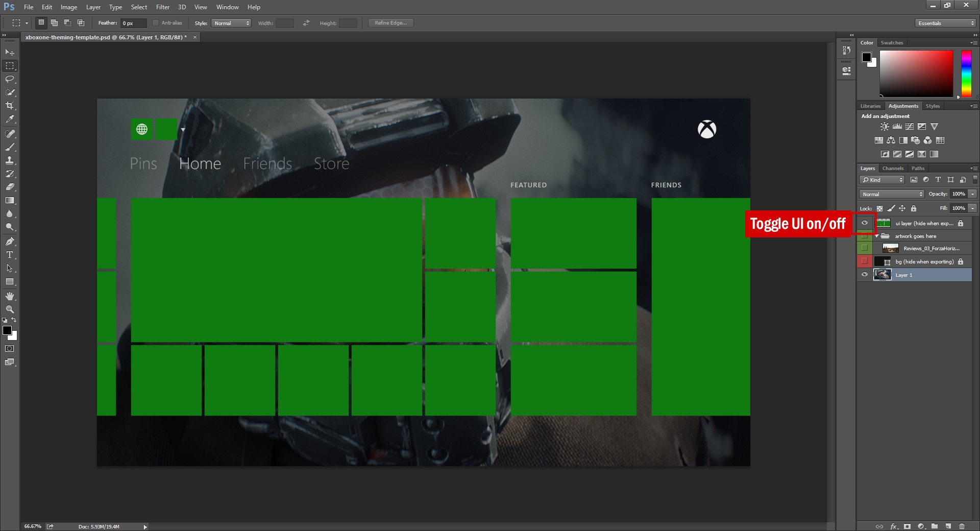Image resolution: width=980 pixels, height=531 pixels.
Task: Select the Move tool
Action: point(9,52)
